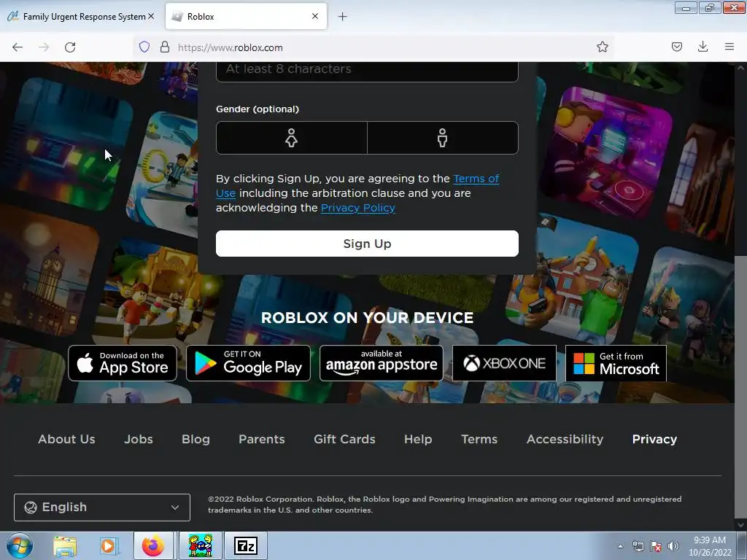Image resolution: width=747 pixels, height=560 pixels.
Task: Open the Privacy footer link
Action: [654, 439]
